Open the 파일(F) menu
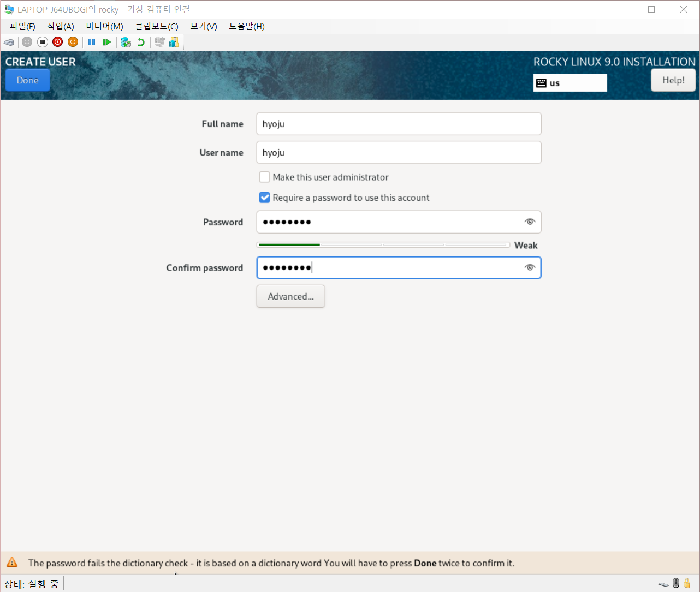 coord(22,26)
